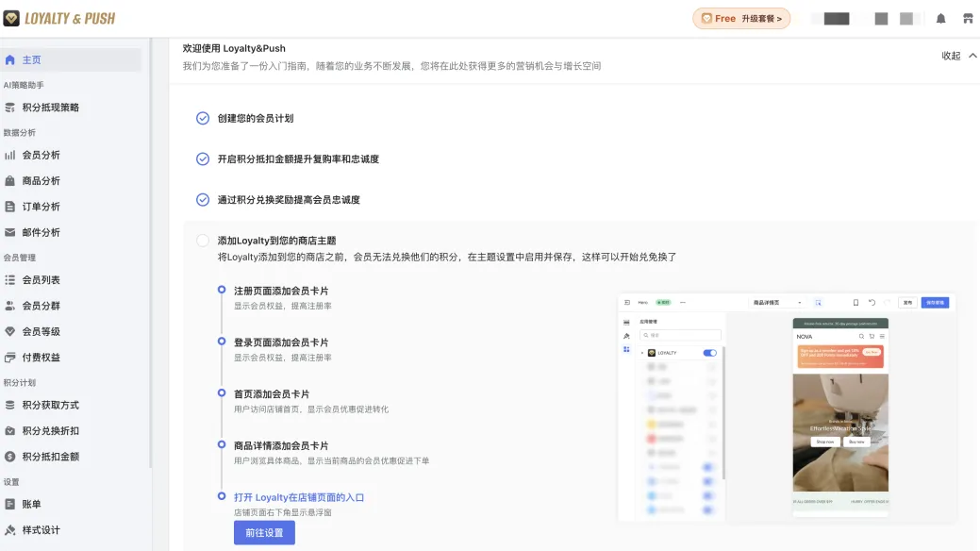The width and height of the screenshot is (980, 551).
Task: Click 首页添加会员卡片 text
Action: click(272, 394)
